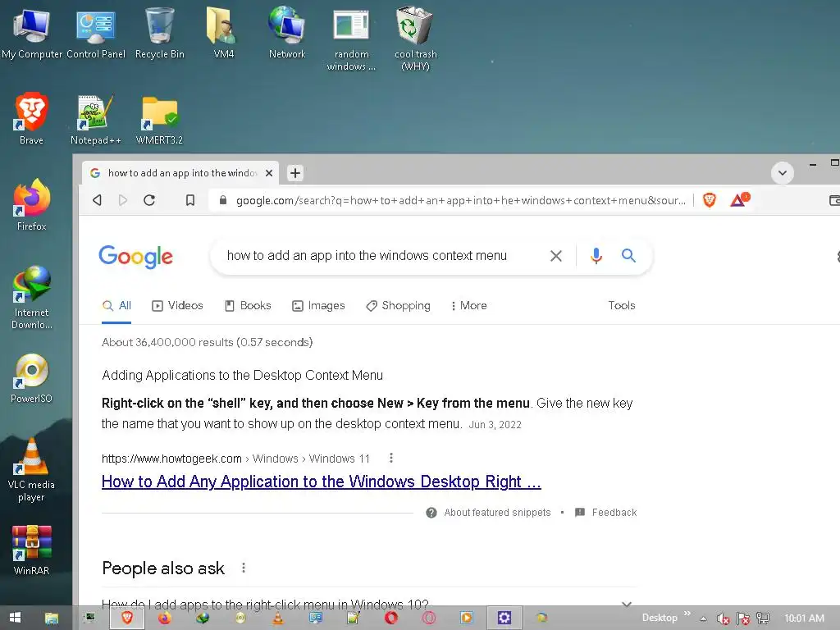Click the address bar URL
This screenshot has height=630, width=840.
coord(461,200)
